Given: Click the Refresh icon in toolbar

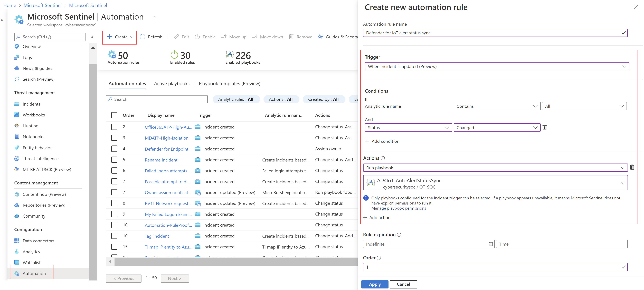Looking at the screenshot, I should click(x=143, y=37).
